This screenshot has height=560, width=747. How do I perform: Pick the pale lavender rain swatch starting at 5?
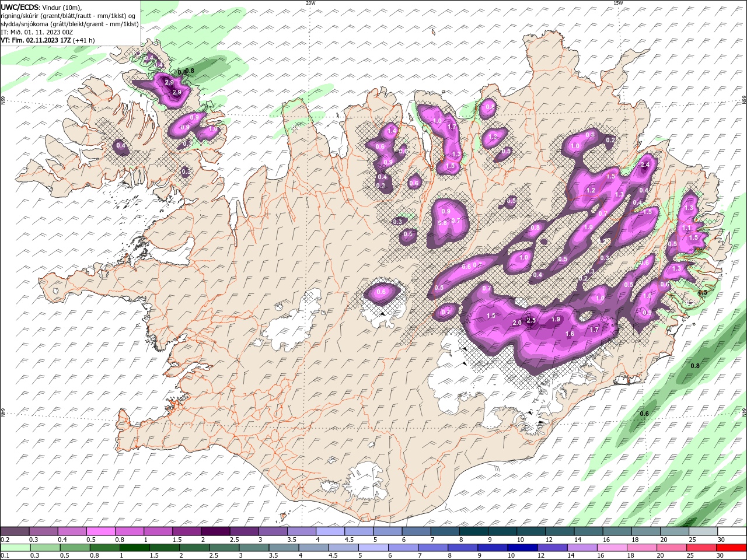pyautogui.click(x=374, y=548)
